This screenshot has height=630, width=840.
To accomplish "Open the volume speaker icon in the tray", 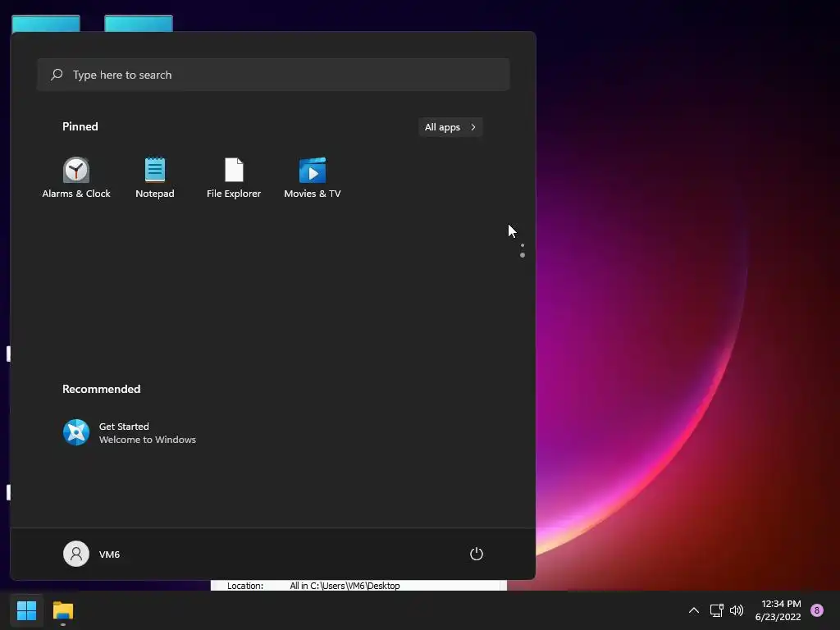I will point(737,610).
